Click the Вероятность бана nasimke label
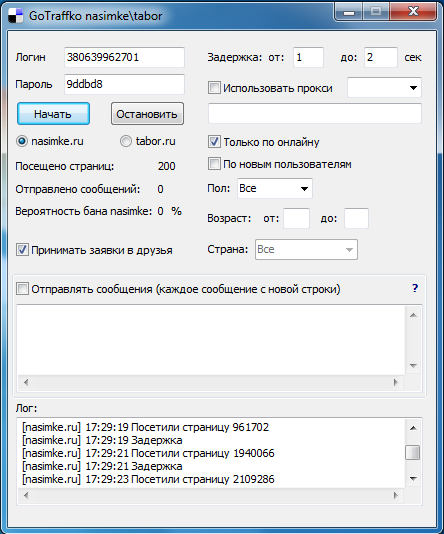This screenshot has width=444, height=534. (84, 211)
